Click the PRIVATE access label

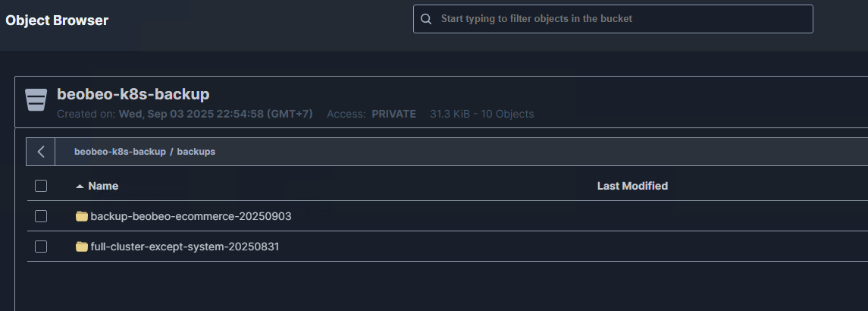393,114
